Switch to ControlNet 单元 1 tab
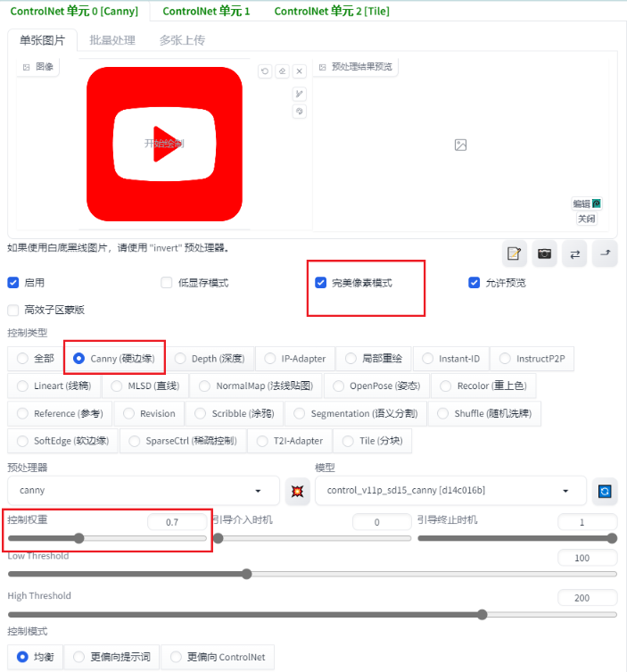Image resolution: width=627 pixels, height=672 pixels. pos(206,11)
